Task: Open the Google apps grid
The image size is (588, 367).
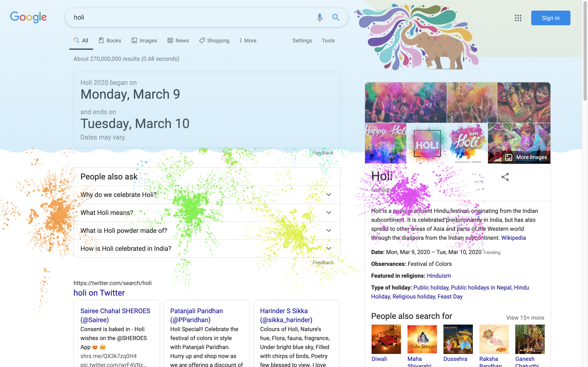Action: [x=518, y=18]
